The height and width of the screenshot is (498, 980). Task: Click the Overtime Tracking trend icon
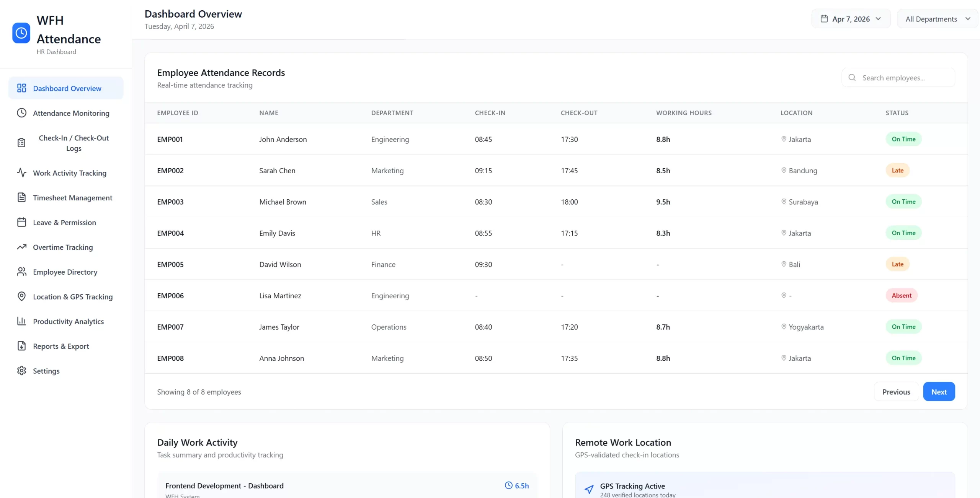coord(21,247)
